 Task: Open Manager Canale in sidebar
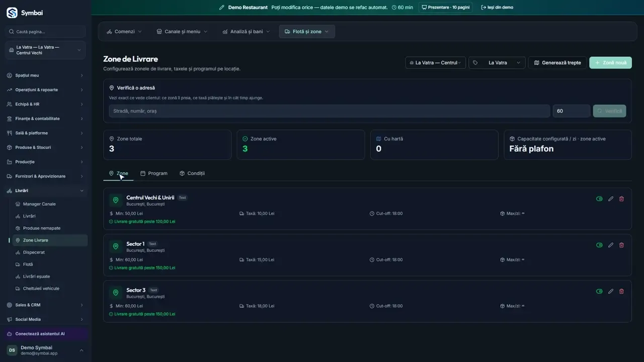coord(50,204)
